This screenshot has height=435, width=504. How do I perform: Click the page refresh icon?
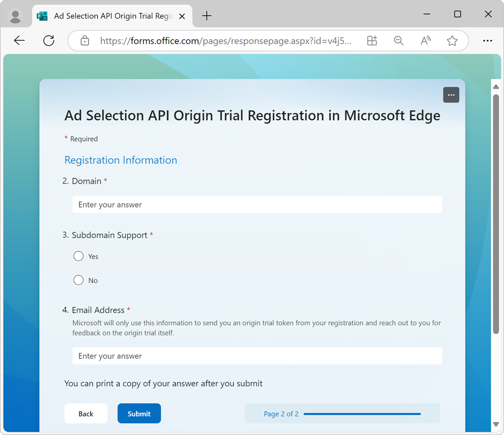pyautogui.click(x=49, y=41)
